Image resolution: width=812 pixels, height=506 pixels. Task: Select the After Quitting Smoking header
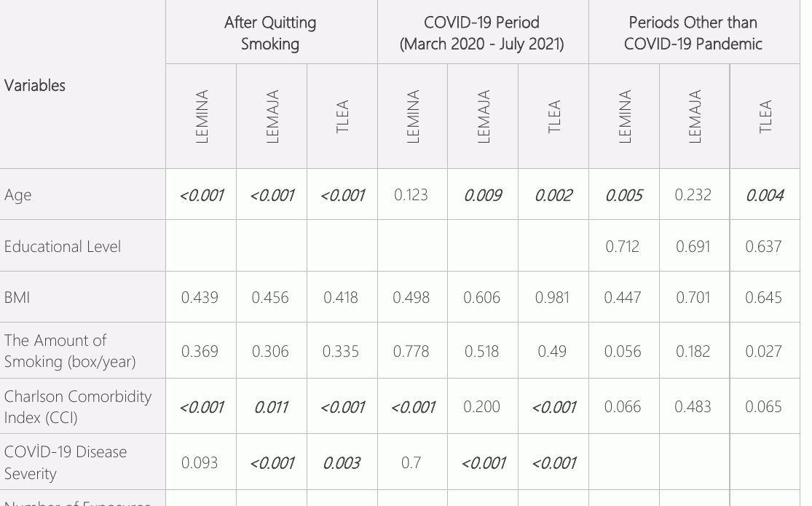coord(270,33)
